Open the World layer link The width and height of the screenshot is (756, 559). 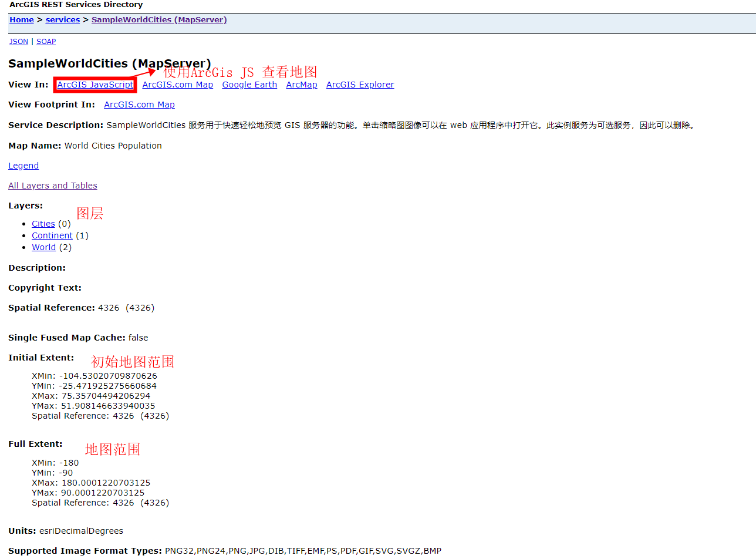(x=44, y=247)
